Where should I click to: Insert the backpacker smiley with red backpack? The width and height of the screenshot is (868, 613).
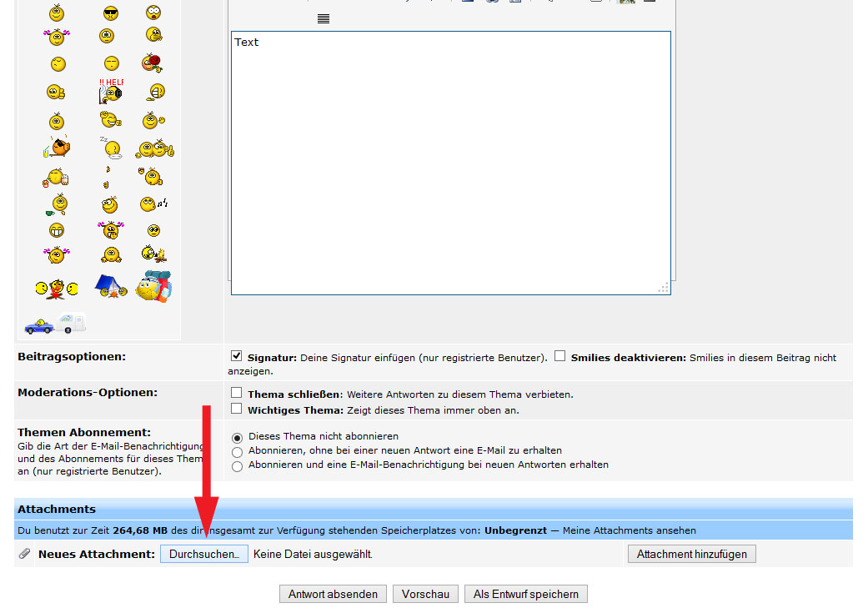[154, 286]
